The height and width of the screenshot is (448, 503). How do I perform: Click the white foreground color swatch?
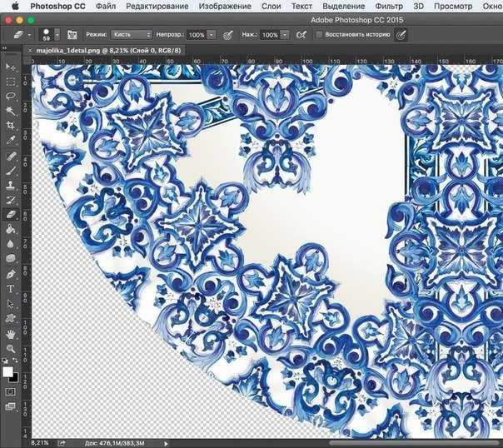pyautogui.click(x=7, y=372)
